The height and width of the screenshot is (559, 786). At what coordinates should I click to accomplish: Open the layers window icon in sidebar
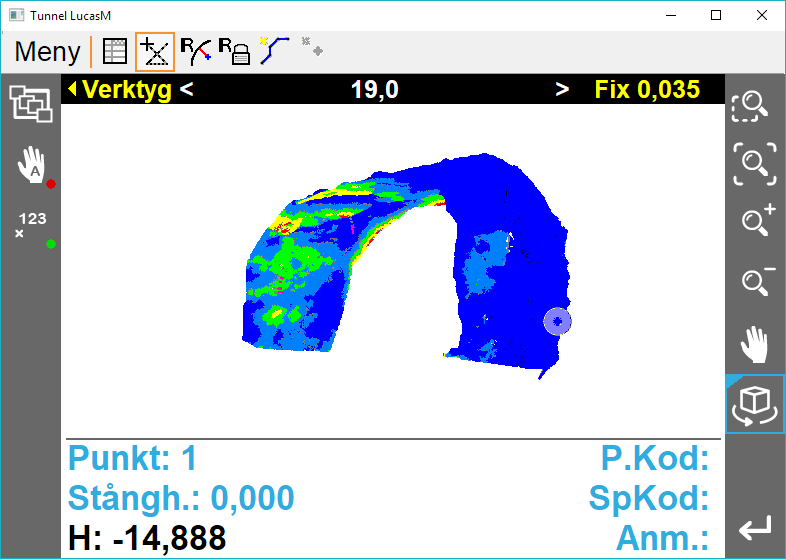click(31, 104)
